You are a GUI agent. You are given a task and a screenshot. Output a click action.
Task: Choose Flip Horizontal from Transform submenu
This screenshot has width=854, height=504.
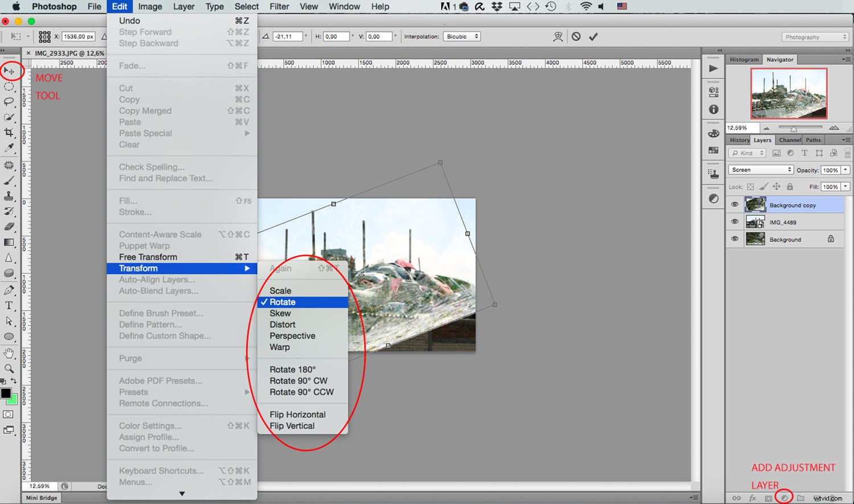coord(298,414)
